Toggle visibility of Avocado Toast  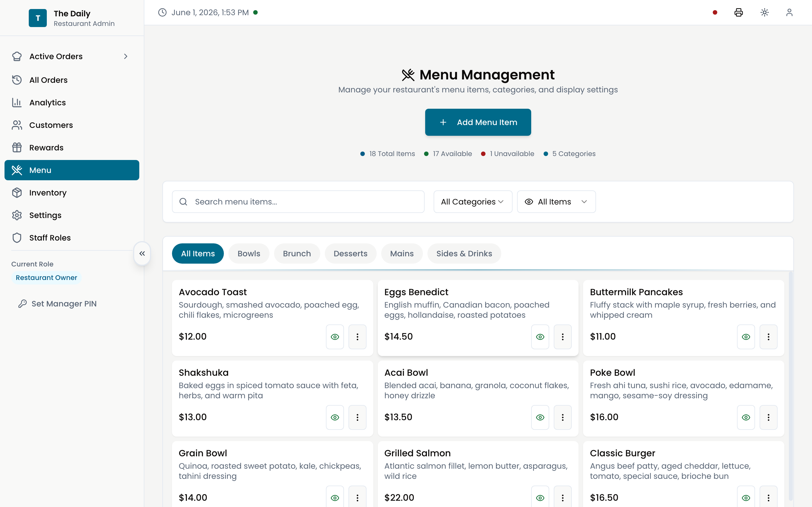(x=335, y=337)
